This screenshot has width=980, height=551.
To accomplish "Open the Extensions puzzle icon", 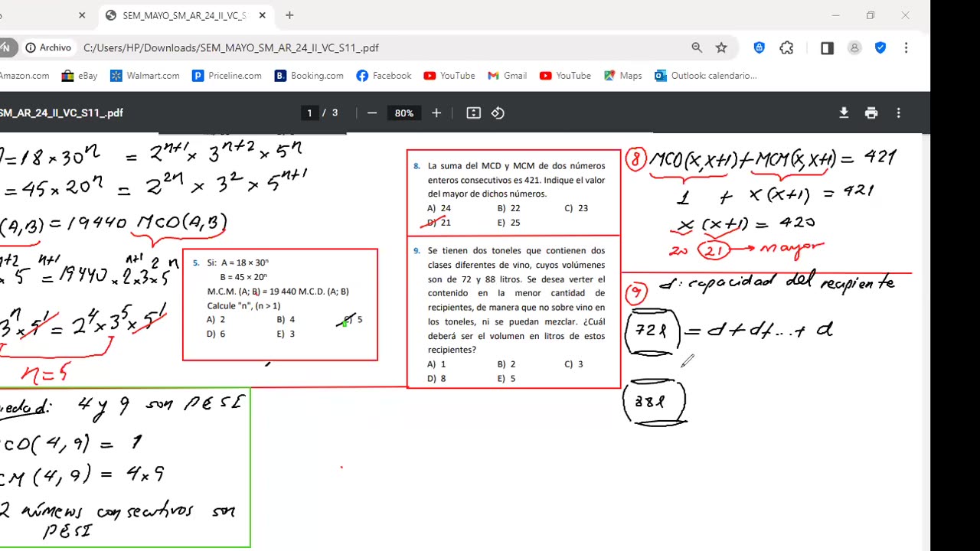I will click(x=786, y=47).
